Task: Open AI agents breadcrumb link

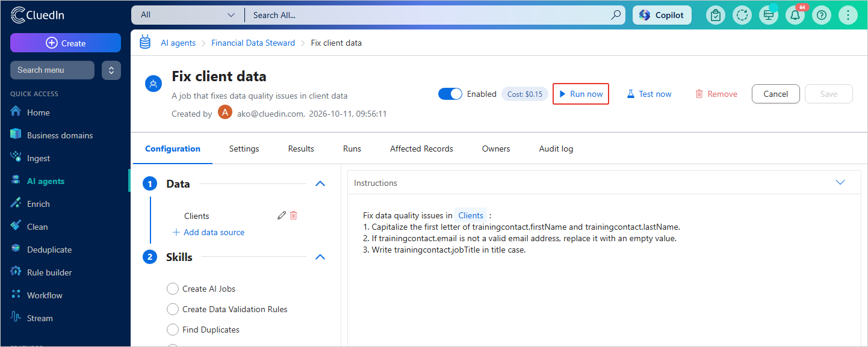Action: [x=178, y=43]
